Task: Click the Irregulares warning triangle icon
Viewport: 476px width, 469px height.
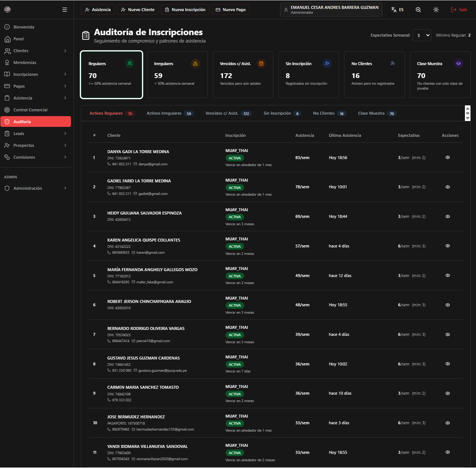Action: (195, 64)
